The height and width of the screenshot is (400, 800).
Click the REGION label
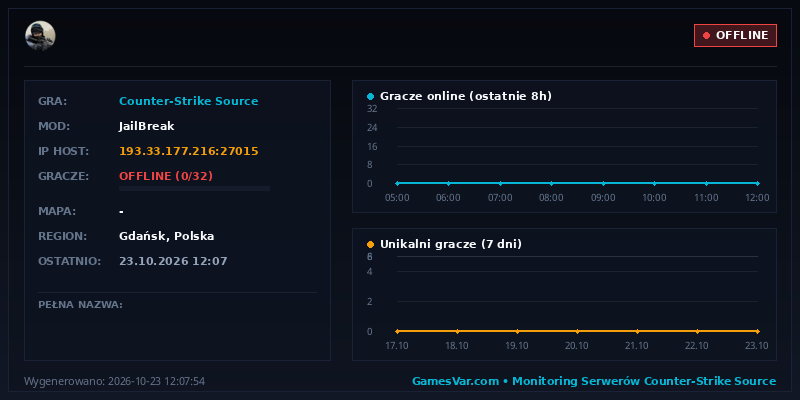tap(62, 236)
